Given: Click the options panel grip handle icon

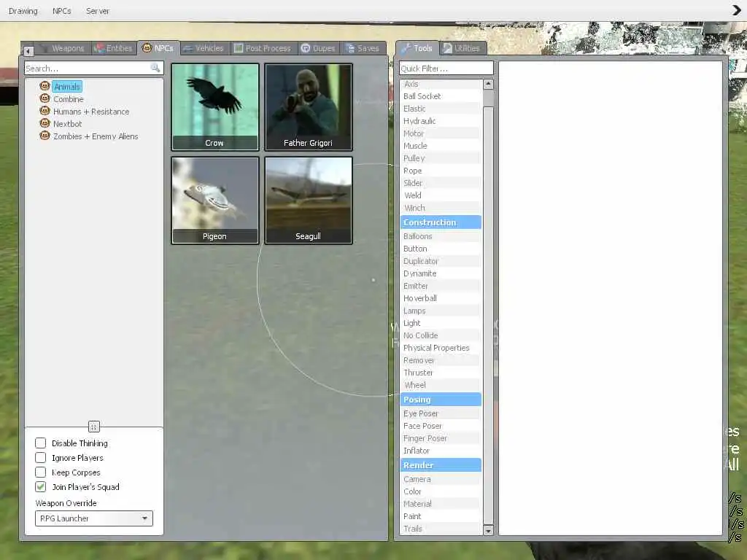Looking at the screenshot, I should [94, 426].
